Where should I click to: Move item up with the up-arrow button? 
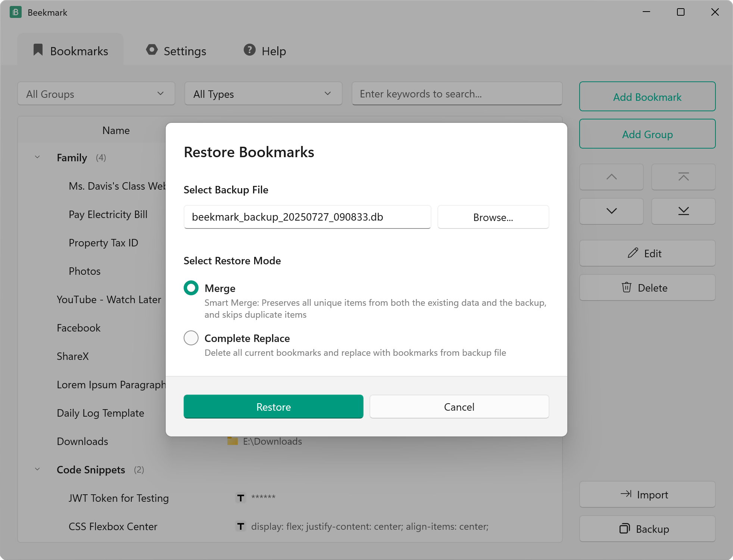[x=611, y=177]
